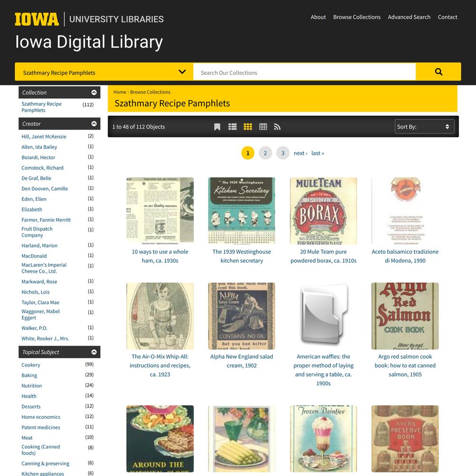
Task: Collapse the Collection facet panel
Action: coord(94,92)
